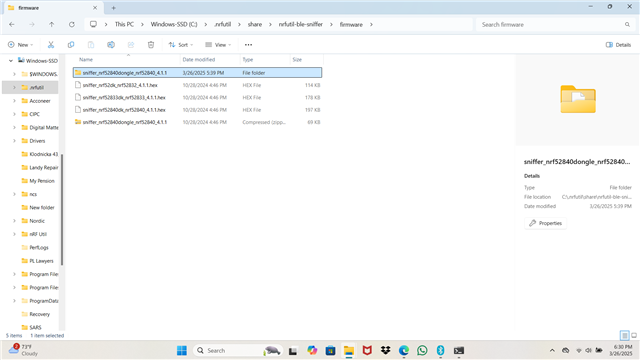
Task: Click the taskbar Search box
Action: (237, 350)
